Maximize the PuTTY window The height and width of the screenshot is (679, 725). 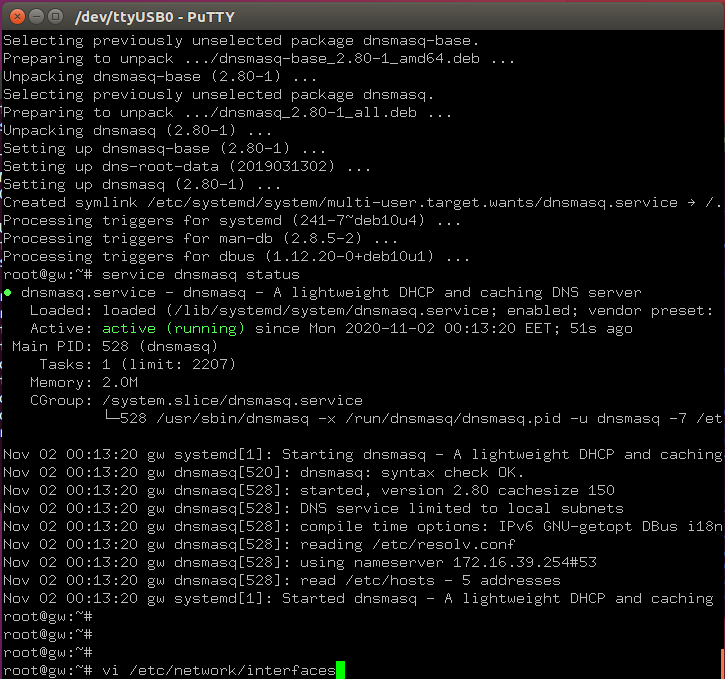point(55,17)
